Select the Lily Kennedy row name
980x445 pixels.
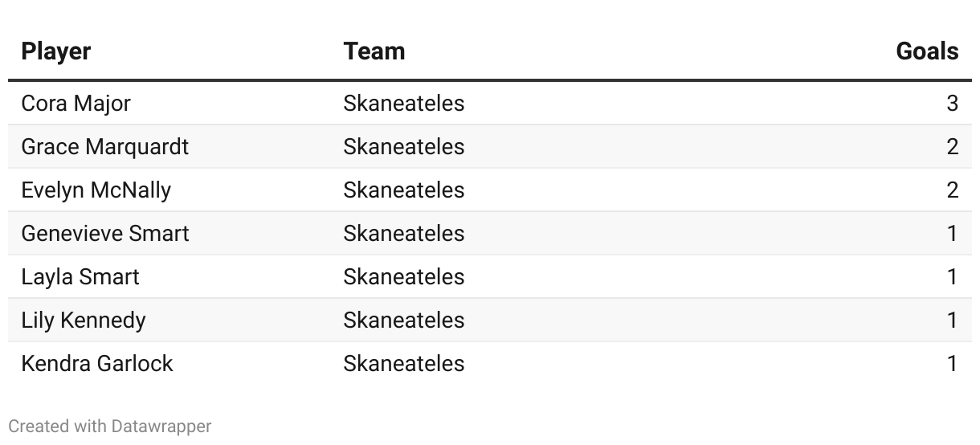point(84,320)
